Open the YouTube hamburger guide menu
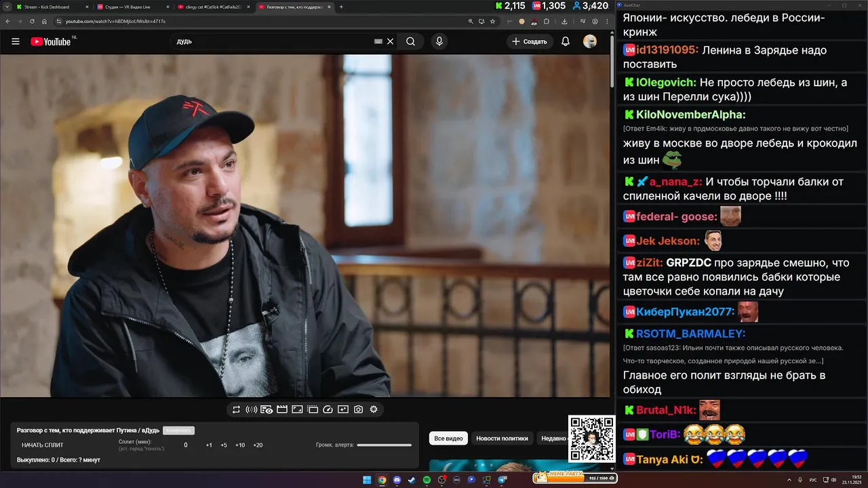 click(16, 41)
